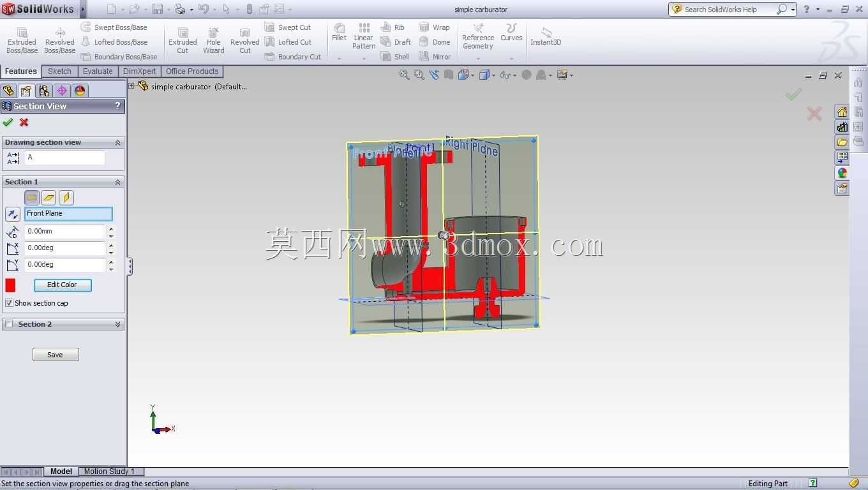868x490 pixels.
Task: Select the Extruded Boss/Base tool
Action: tap(22, 40)
